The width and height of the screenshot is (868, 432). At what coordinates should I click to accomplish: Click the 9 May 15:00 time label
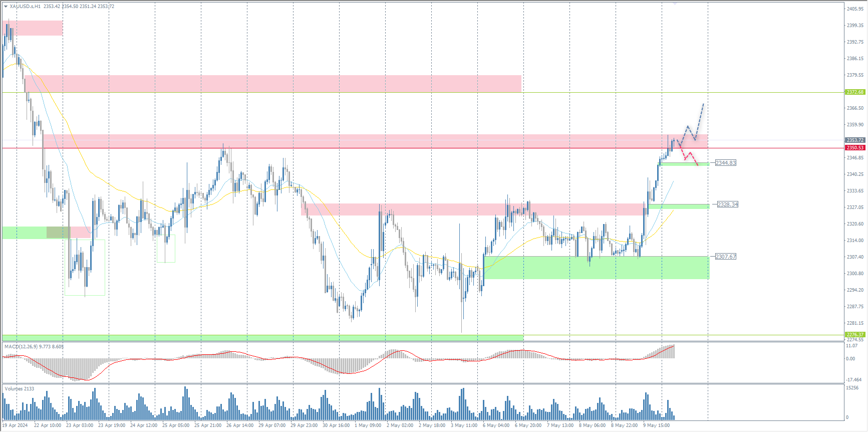(x=657, y=425)
